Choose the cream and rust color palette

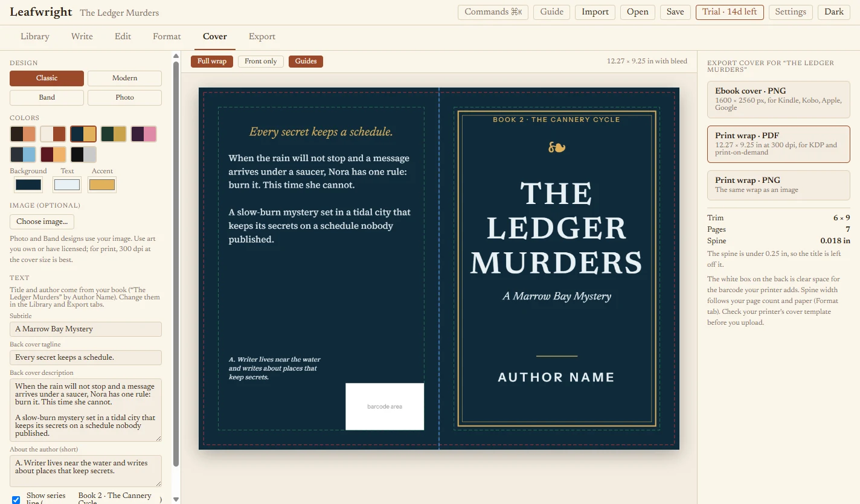[53, 134]
